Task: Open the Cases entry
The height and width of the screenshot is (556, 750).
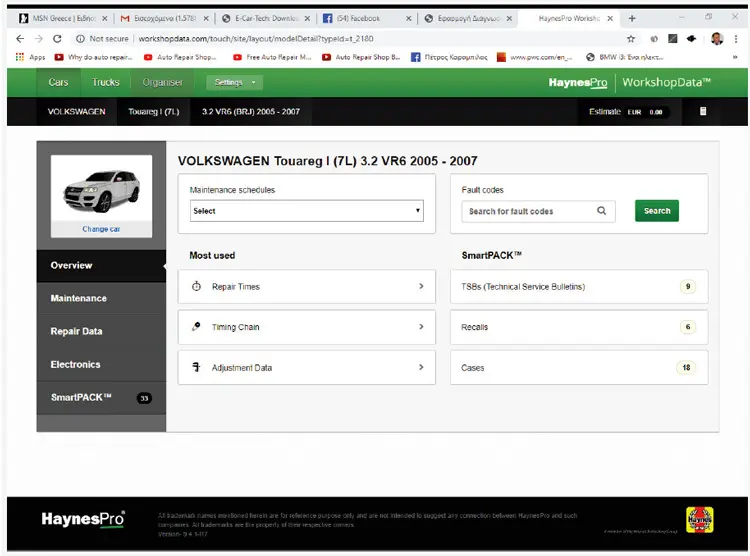Action: coord(579,367)
